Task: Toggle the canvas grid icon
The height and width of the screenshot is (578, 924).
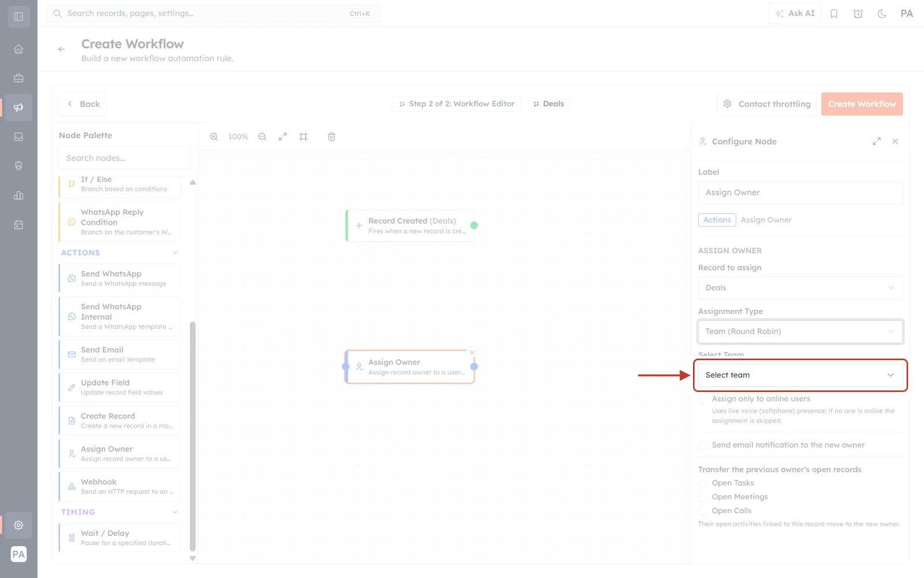Action: tap(303, 137)
